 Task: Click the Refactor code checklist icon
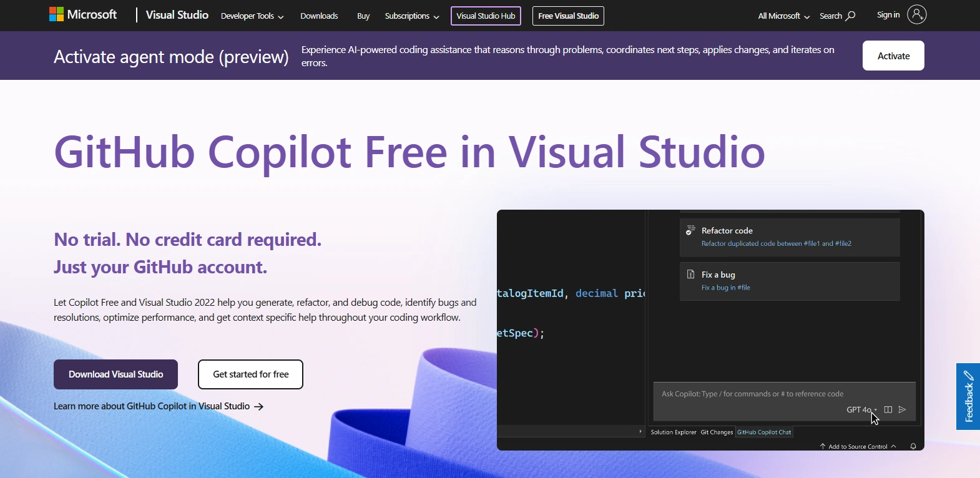click(x=690, y=230)
